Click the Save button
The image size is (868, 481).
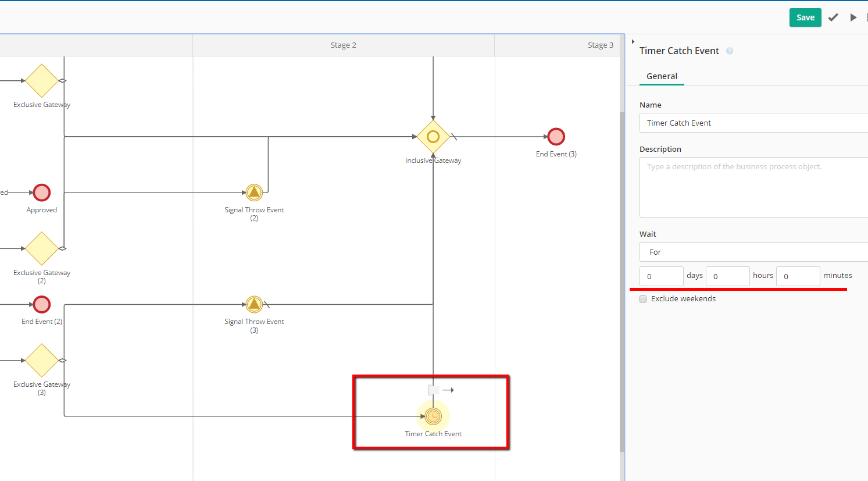(x=805, y=17)
